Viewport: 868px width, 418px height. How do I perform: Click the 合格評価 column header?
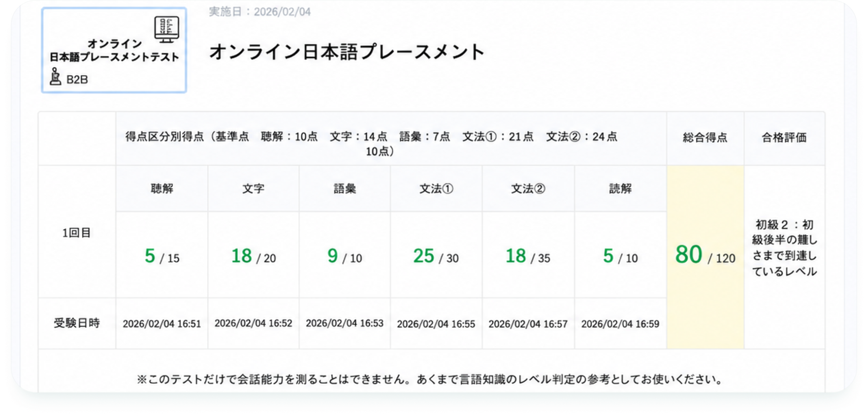tap(784, 138)
